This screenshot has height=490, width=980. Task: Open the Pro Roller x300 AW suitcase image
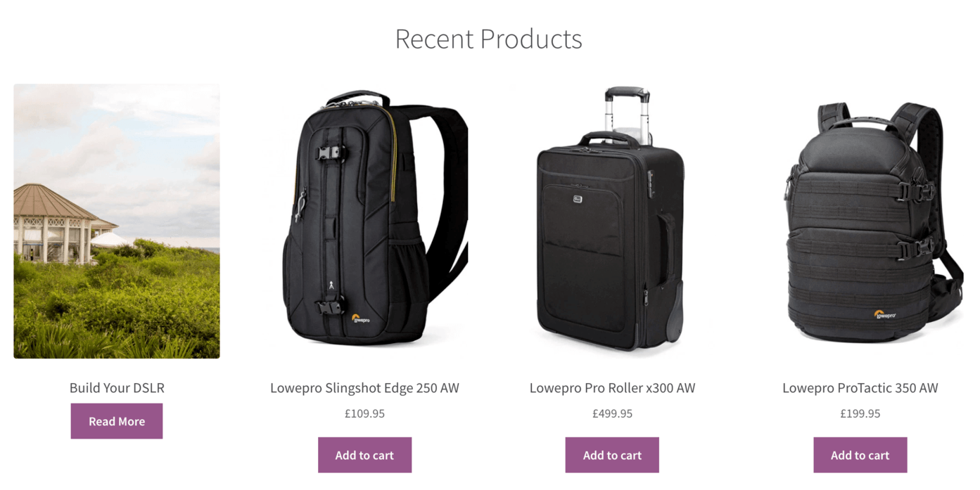[x=612, y=221]
